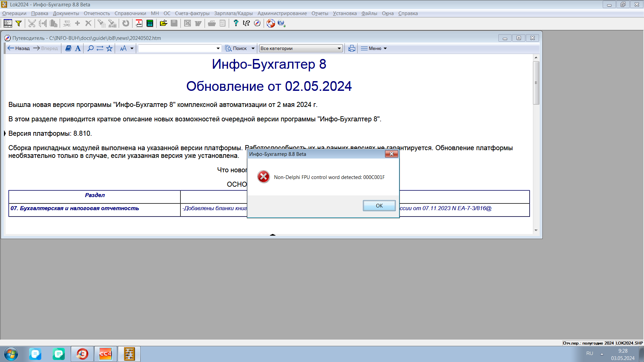Open the Счета-фактуры menu
This screenshot has width=644, height=362.
pyautogui.click(x=192, y=13)
